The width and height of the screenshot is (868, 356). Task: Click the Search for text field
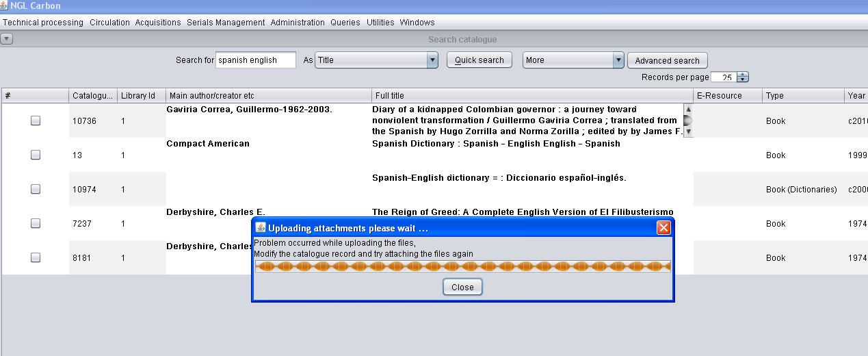[x=255, y=60]
